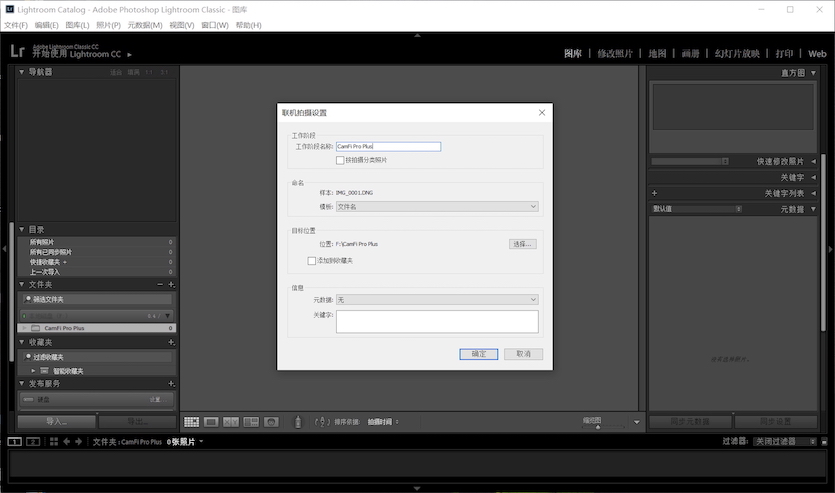This screenshot has height=493, width=835.
Task: Switch to Grid view icon in toolbar
Action: point(191,422)
